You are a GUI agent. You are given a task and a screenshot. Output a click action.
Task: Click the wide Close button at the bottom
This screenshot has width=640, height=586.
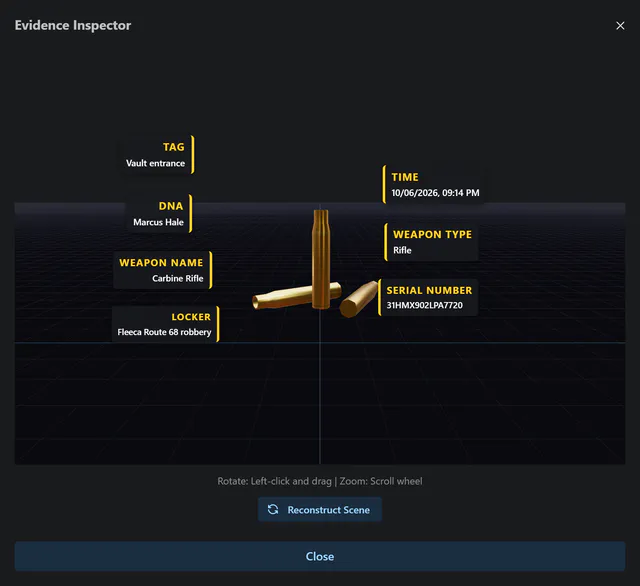(320, 556)
